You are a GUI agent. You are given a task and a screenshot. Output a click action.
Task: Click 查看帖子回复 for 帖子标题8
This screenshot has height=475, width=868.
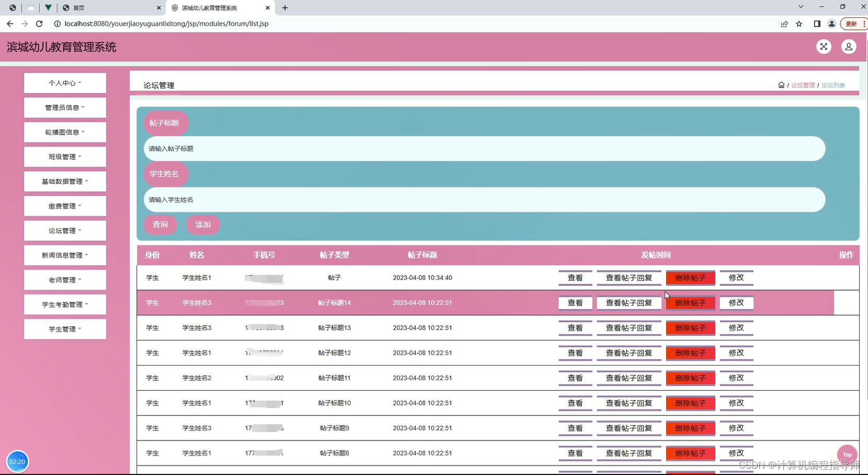point(629,454)
